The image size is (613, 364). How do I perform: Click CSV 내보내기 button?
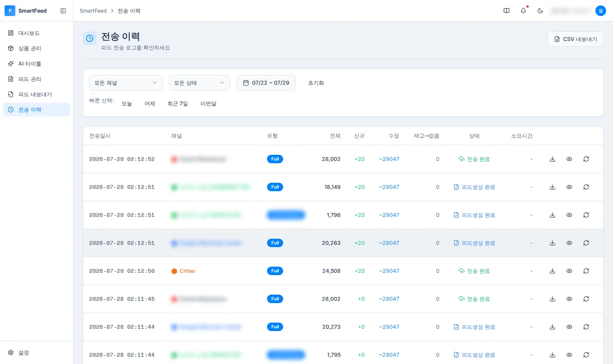click(x=575, y=39)
